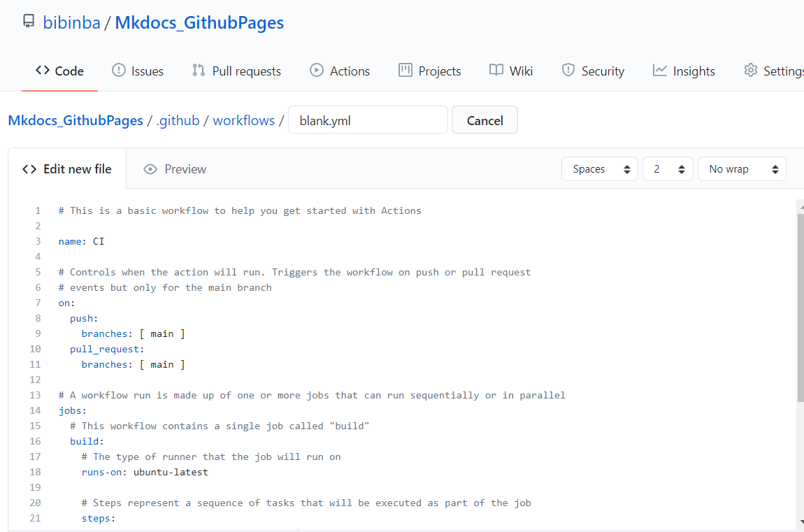804x532 pixels.
Task: Open the .github breadcrumb folder
Action: coord(178,120)
